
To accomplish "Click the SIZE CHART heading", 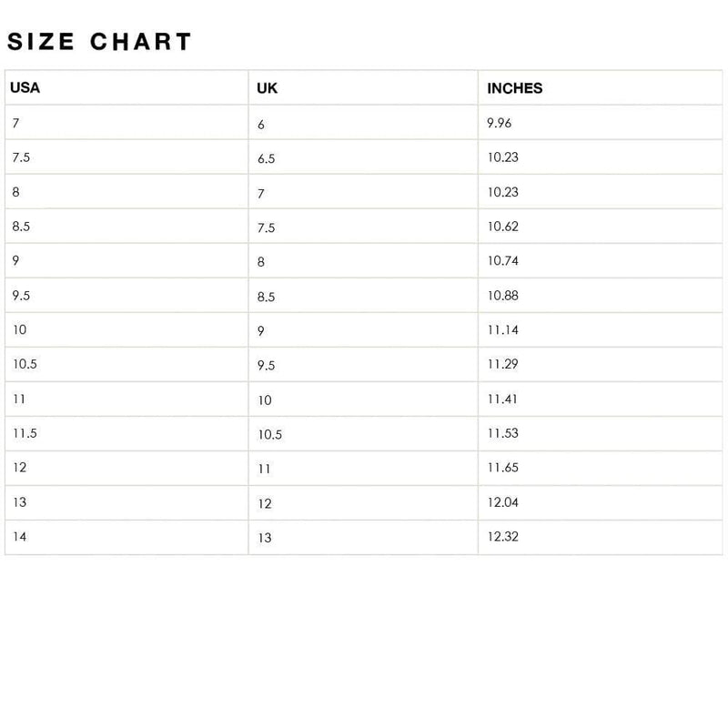I will [x=99, y=42].
